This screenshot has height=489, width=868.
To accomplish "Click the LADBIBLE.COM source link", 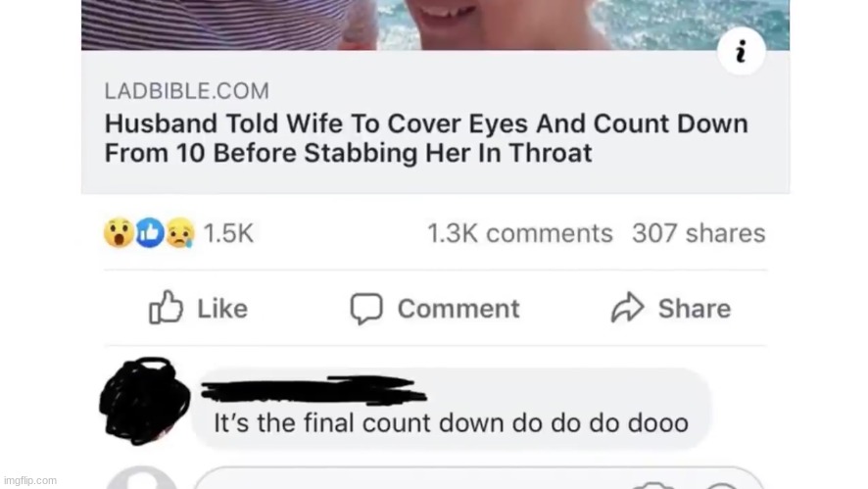I will [187, 91].
